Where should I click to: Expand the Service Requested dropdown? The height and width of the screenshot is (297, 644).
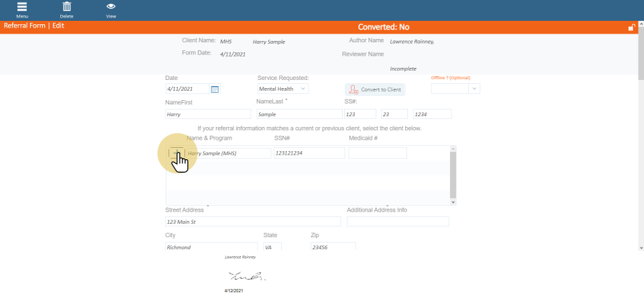coord(283,89)
